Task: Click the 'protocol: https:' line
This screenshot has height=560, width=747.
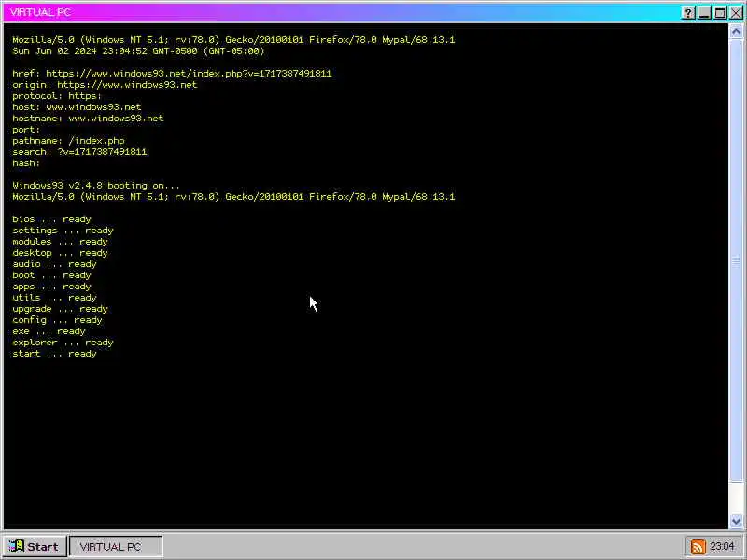Action: [57, 96]
